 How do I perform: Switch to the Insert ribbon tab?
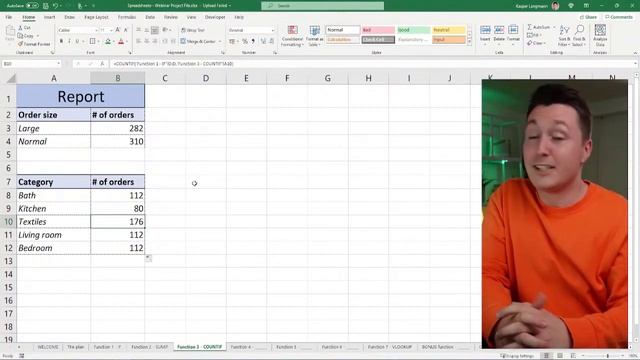click(x=49, y=17)
